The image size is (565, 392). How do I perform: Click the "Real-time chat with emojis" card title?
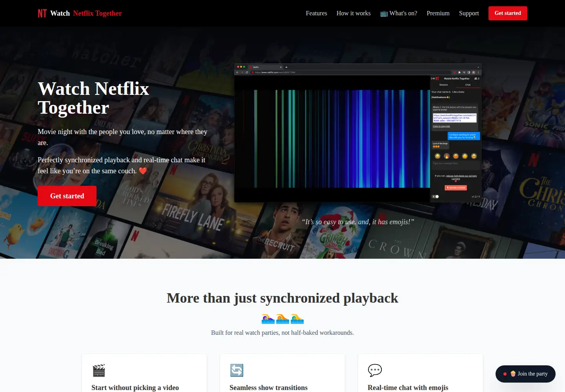pos(408,388)
